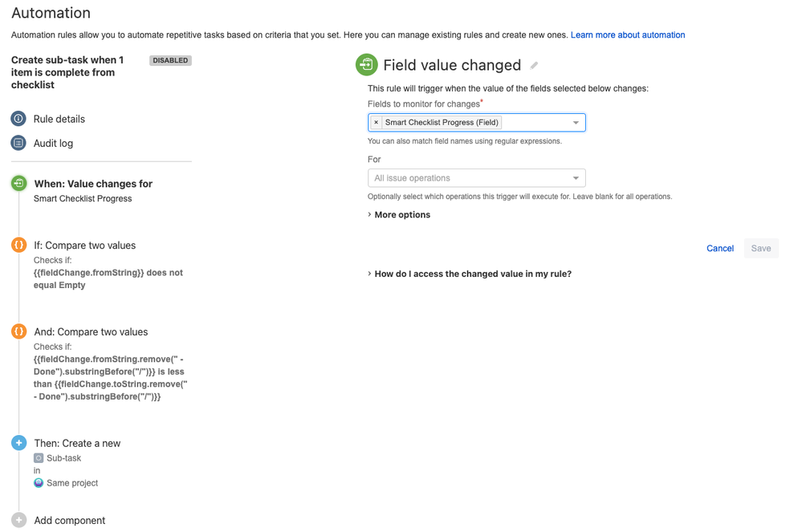
Task: Click the Rule details info icon
Action: coord(18,119)
